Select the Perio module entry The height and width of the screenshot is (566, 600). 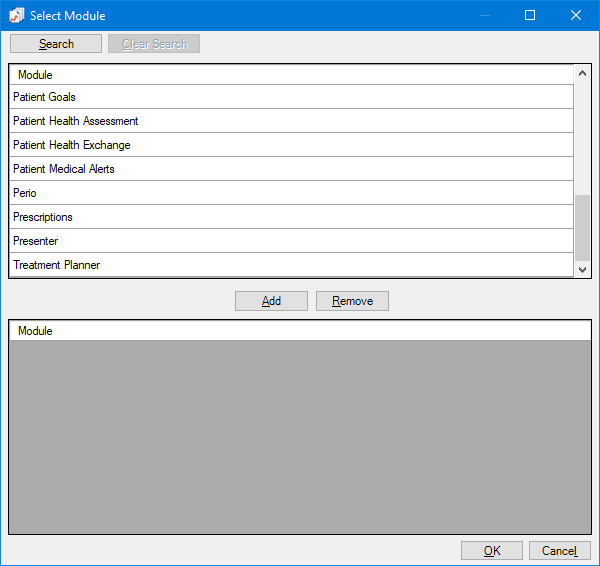click(x=25, y=193)
